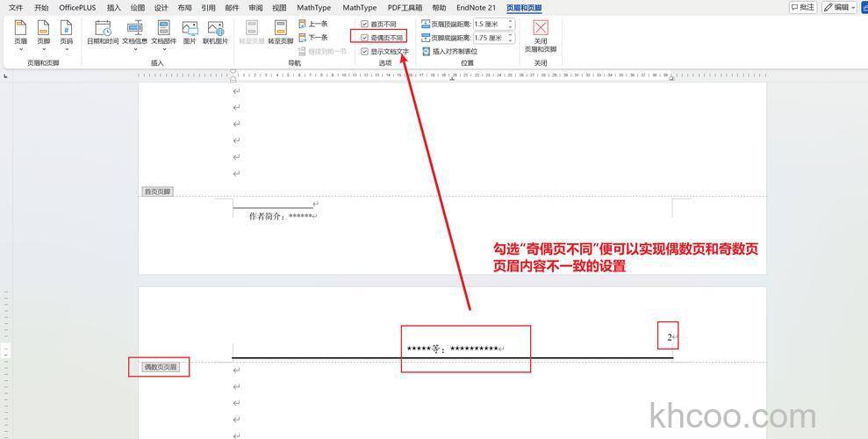Click the 作者简介 footer text
This screenshot has width=868, height=439.
pyautogui.click(x=281, y=217)
